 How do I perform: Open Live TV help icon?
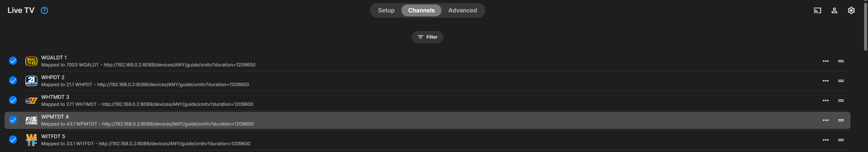pos(44,10)
